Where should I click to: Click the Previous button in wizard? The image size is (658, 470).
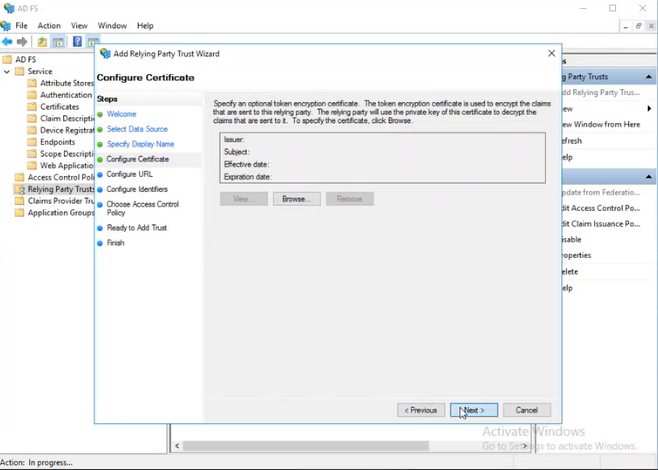point(421,410)
